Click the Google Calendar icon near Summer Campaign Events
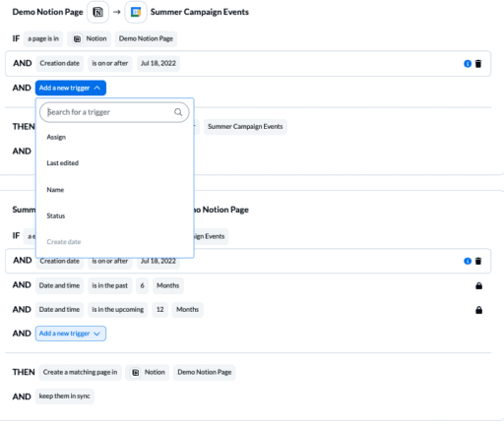This screenshot has width=504, height=425. coord(136,12)
